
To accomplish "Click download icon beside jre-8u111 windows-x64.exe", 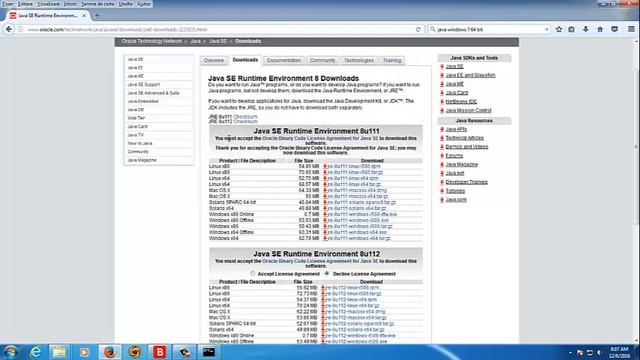I will pyautogui.click(x=325, y=232).
